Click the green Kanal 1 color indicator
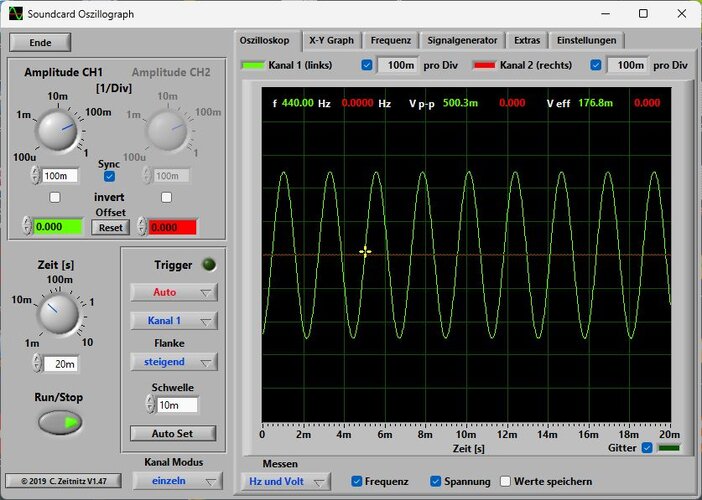This screenshot has height=500, width=702. point(253,65)
